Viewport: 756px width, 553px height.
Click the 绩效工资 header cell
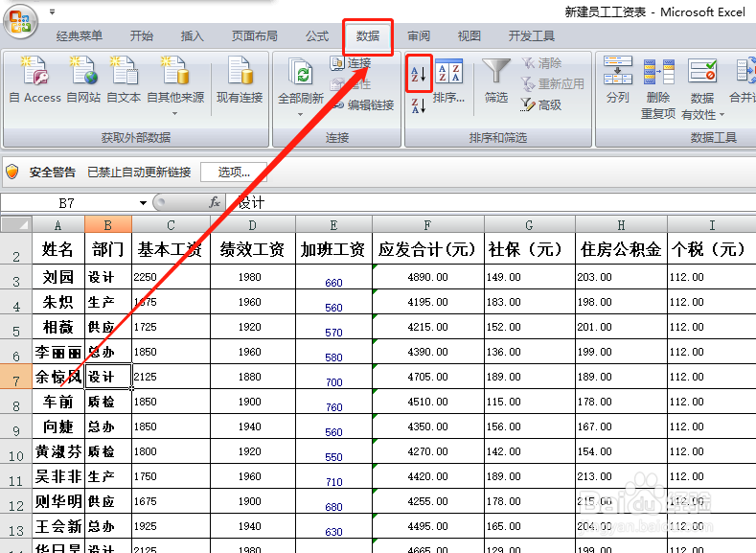coord(252,249)
